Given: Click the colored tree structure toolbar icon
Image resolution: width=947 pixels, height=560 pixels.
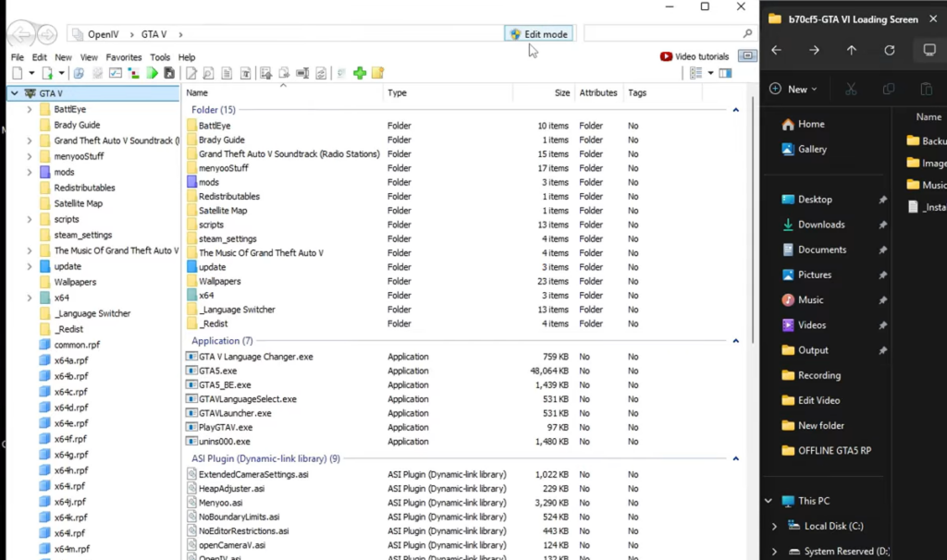Looking at the screenshot, I should point(133,73).
